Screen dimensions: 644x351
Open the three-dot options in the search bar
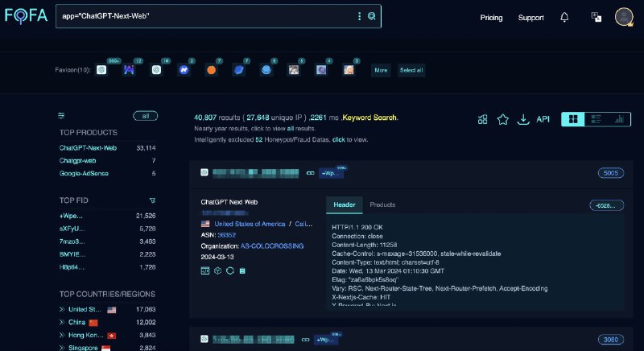[360, 16]
